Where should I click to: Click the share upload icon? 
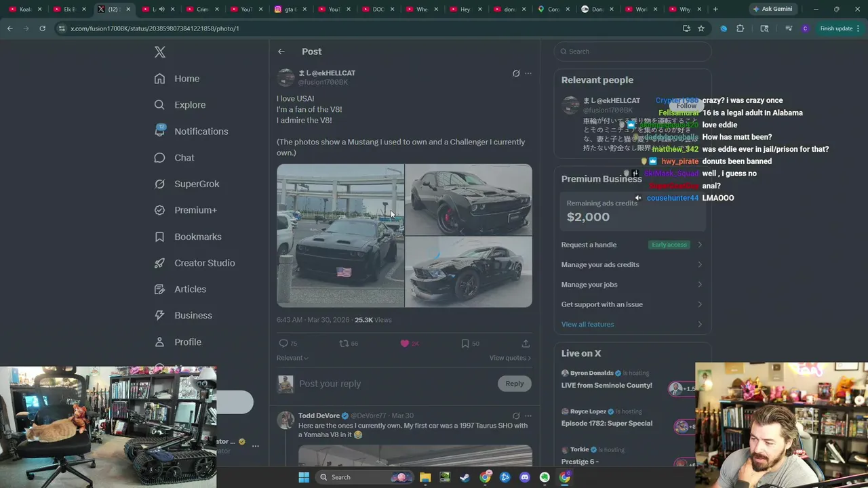(526, 344)
